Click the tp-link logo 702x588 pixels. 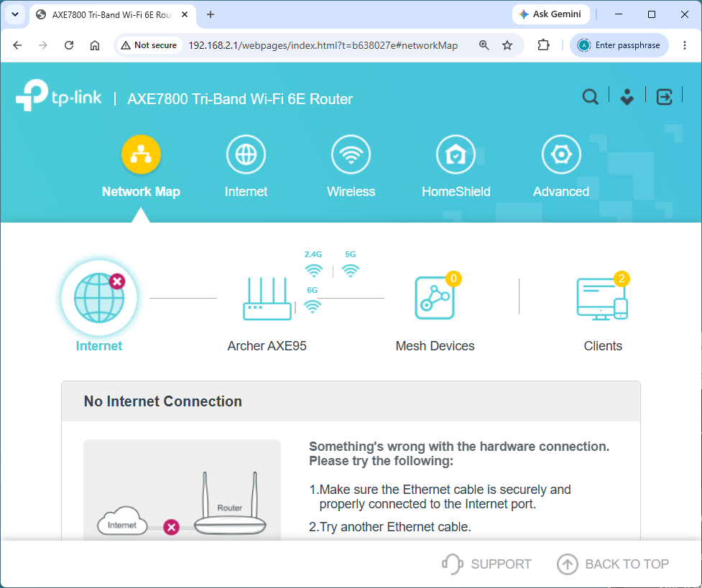pyautogui.click(x=59, y=95)
